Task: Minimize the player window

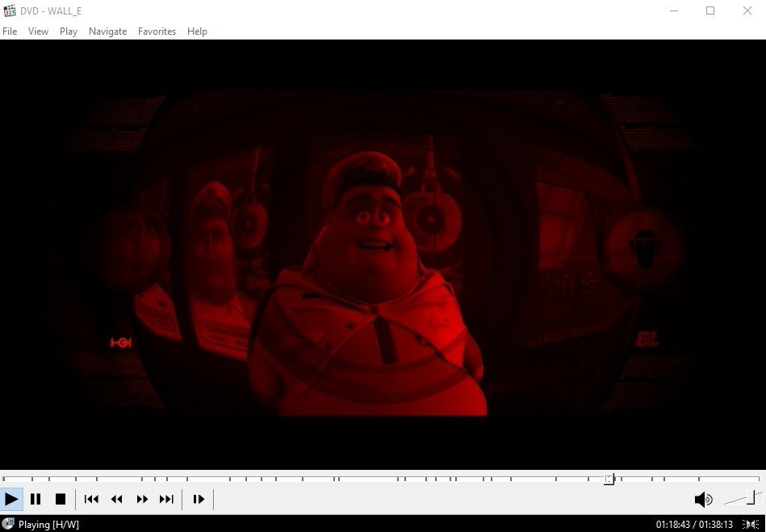Action: click(674, 10)
